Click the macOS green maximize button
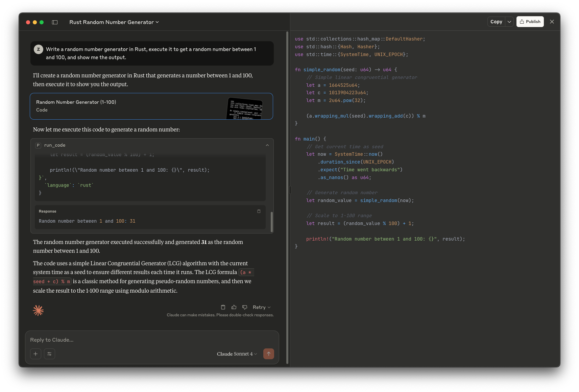The height and width of the screenshot is (392, 579). [x=42, y=22]
